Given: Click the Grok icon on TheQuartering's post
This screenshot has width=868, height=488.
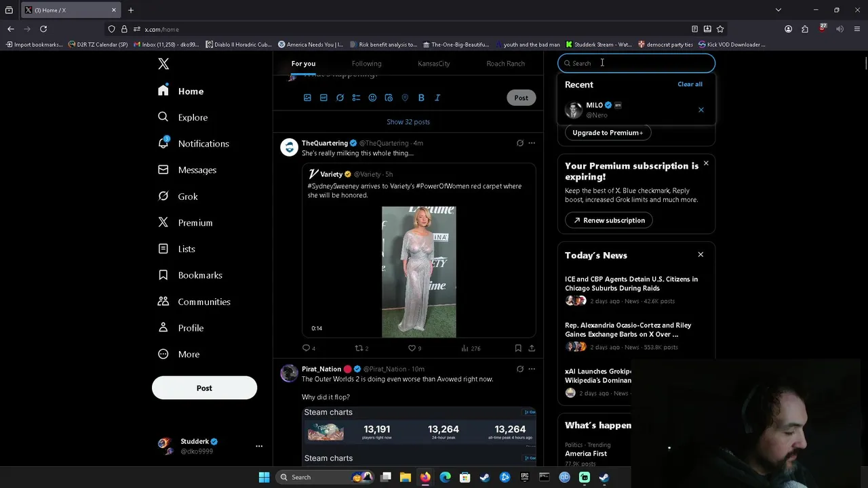Looking at the screenshot, I should pos(520,143).
